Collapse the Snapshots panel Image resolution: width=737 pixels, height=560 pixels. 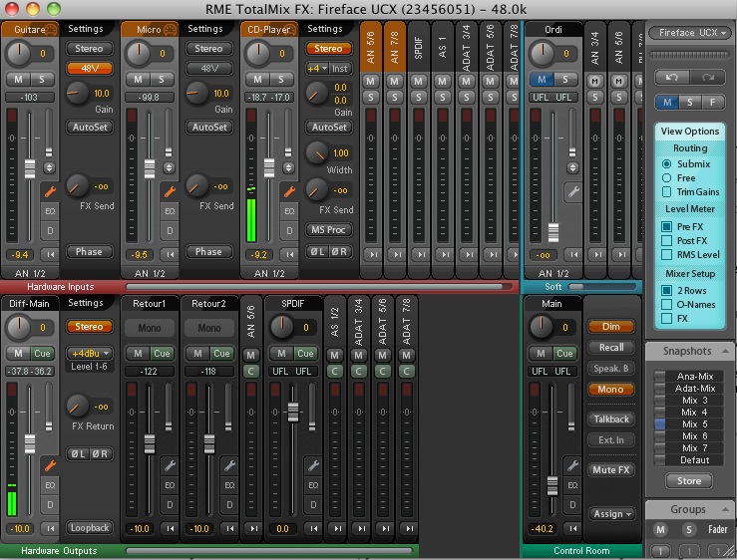click(725, 351)
